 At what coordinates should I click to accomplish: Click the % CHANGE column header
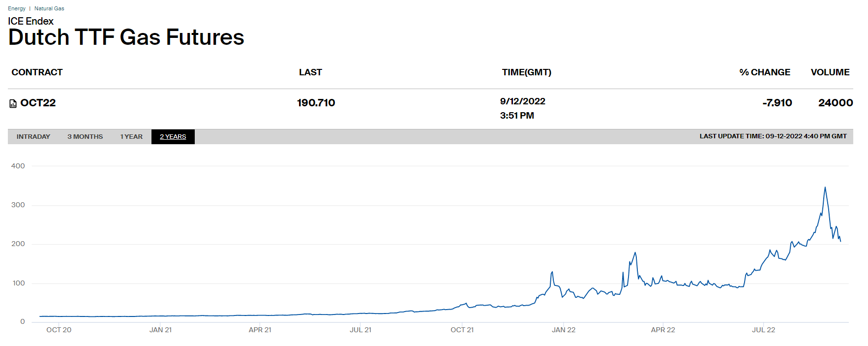pyautogui.click(x=764, y=72)
